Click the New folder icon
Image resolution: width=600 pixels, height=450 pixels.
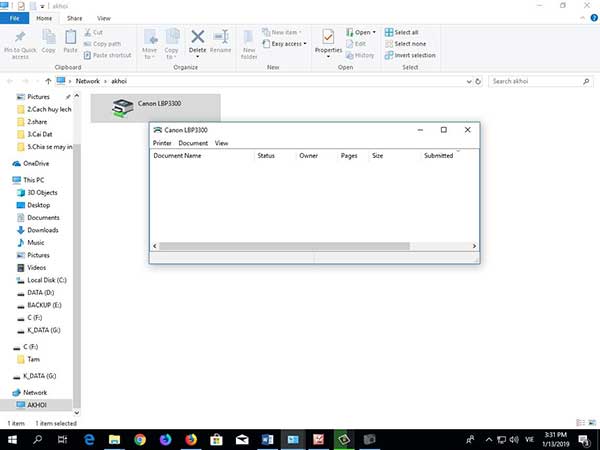(x=248, y=37)
